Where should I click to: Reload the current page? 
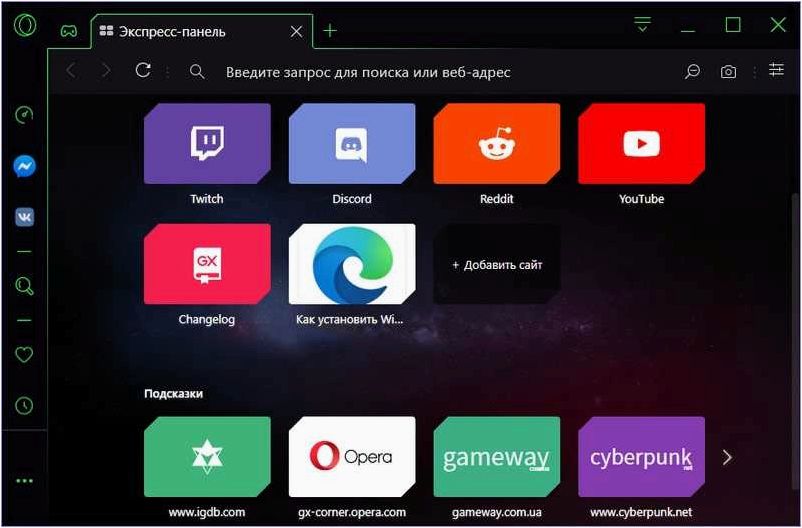(x=143, y=70)
